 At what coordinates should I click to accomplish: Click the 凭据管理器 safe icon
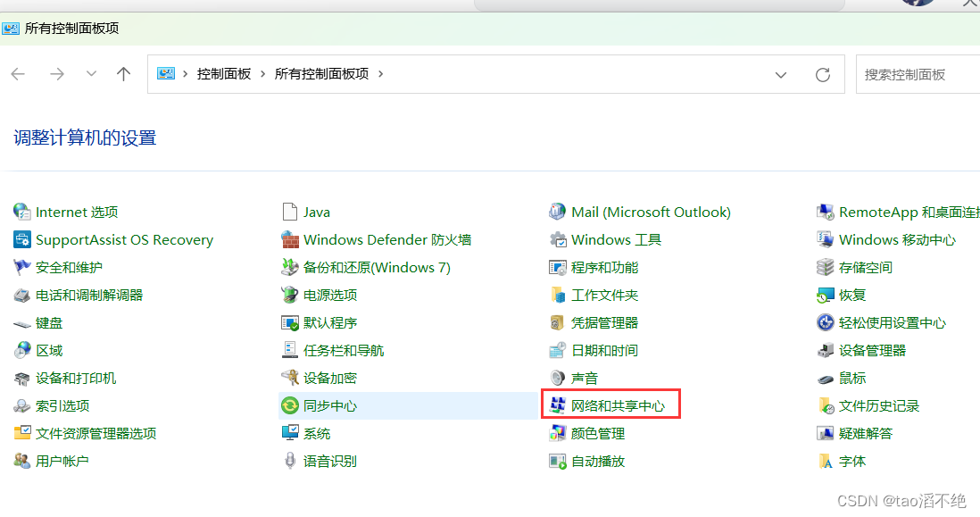click(557, 322)
